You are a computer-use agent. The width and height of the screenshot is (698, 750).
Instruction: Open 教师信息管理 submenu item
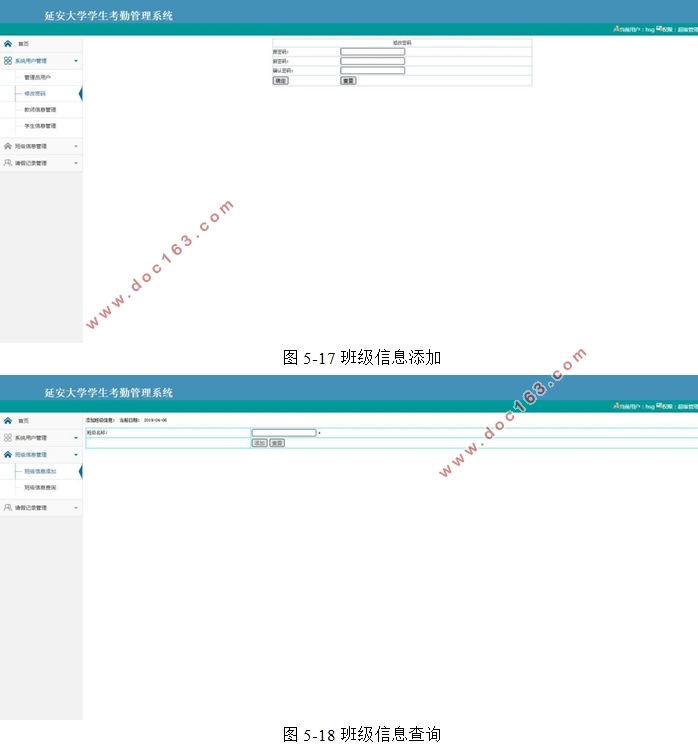[40, 110]
